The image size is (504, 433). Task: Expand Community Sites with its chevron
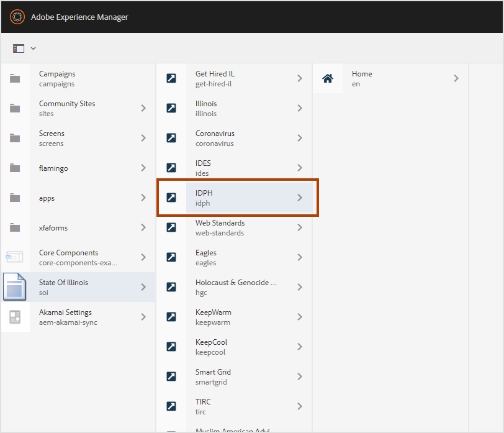point(143,108)
